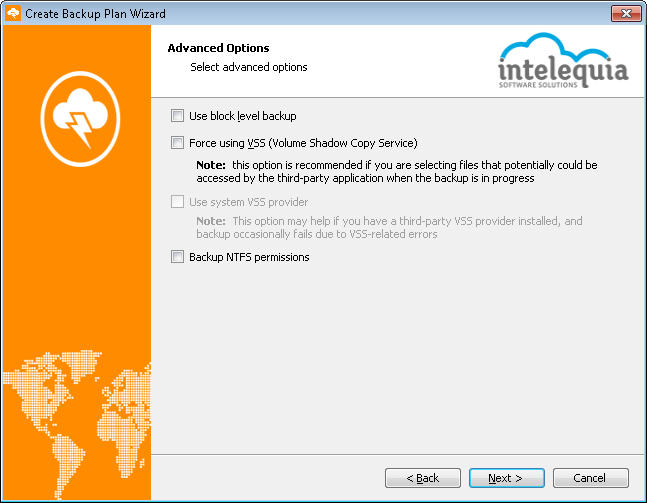The image size is (647, 503).
Task: Cancel the backup plan wizard
Action: click(x=591, y=478)
